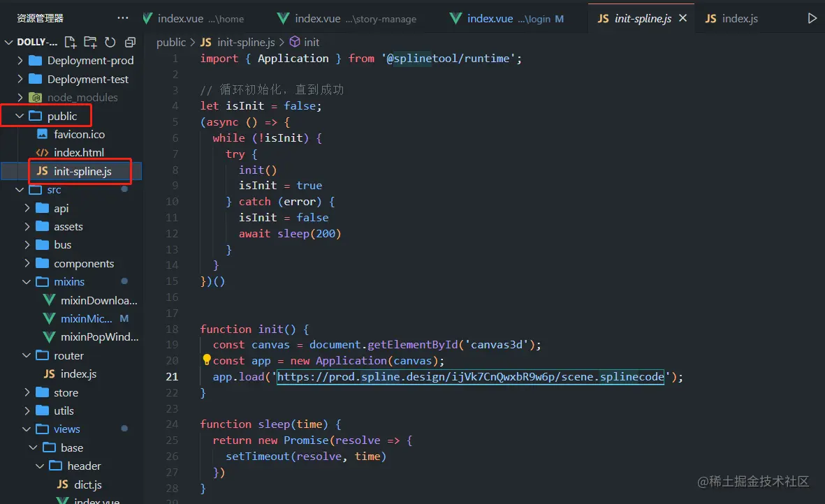Screen dimensions: 825x504
Task: Open index.js under router folder
Action: point(78,373)
